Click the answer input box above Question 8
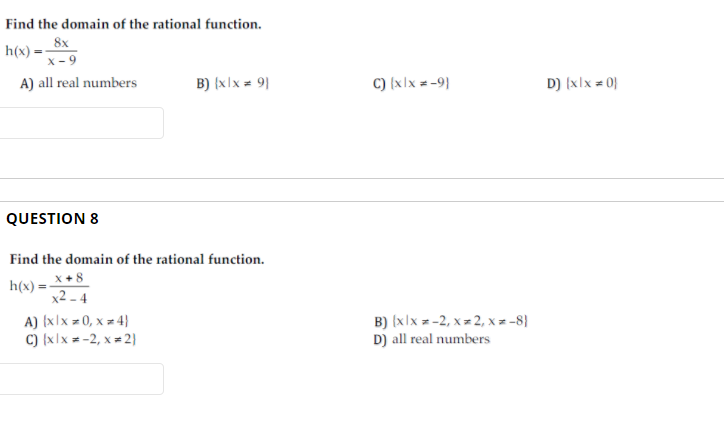Viewport: 724px width, 431px height. tap(82, 123)
